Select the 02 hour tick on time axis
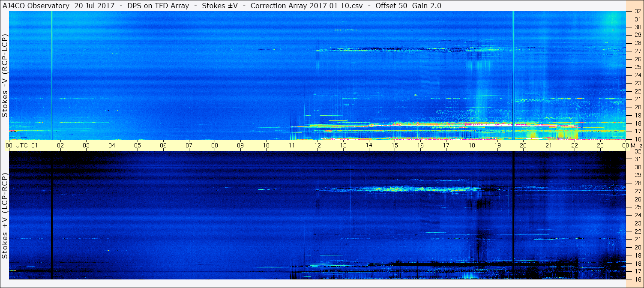Screen dimensions: 644x288 tap(60, 145)
